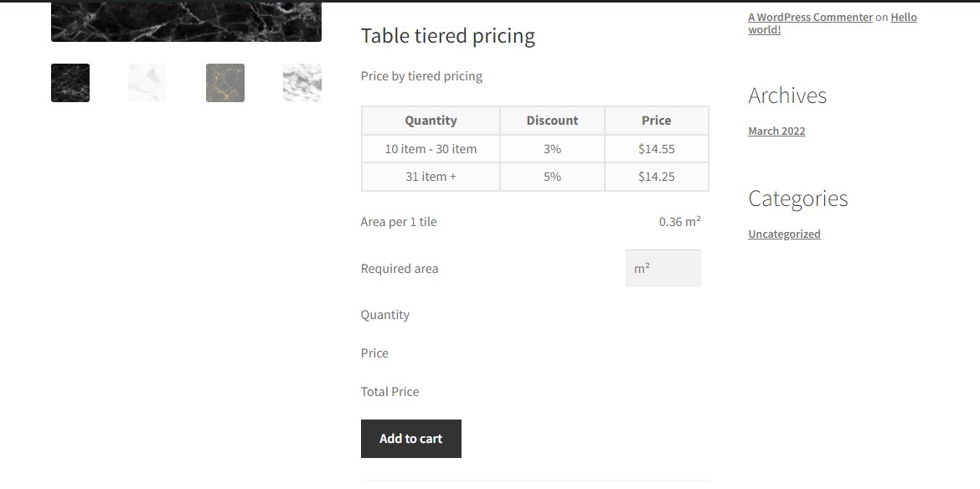Click the $14.55 discounted price cell
The width and height of the screenshot is (980, 489).
(x=656, y=148)
